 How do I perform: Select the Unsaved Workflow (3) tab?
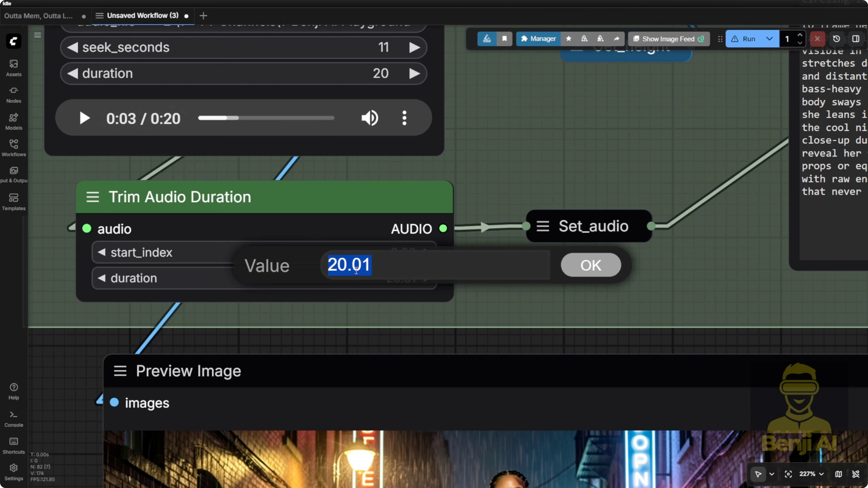[142, 16]
